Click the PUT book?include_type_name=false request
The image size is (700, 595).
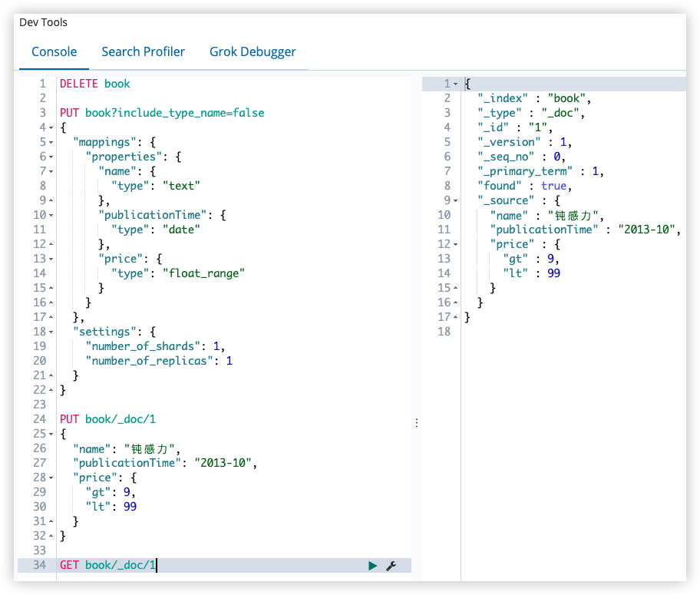(162, 113)
